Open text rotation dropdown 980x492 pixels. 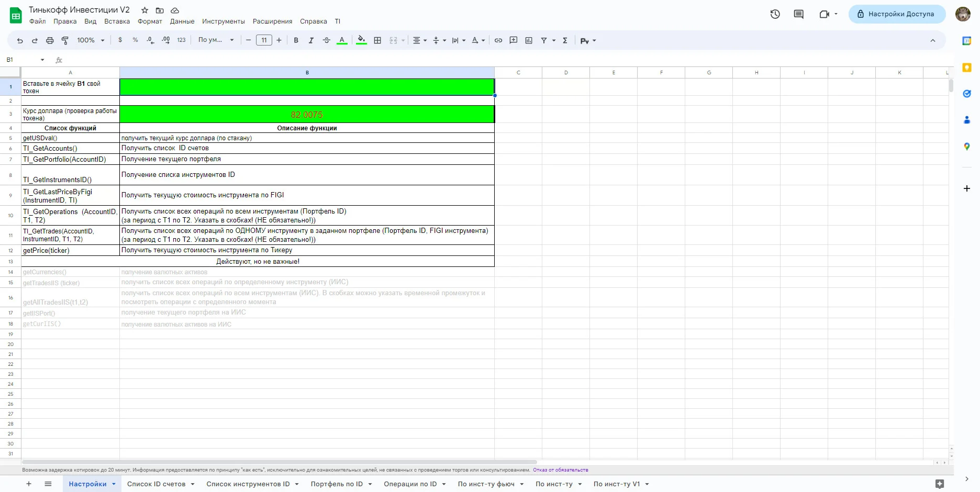(478, 40)
